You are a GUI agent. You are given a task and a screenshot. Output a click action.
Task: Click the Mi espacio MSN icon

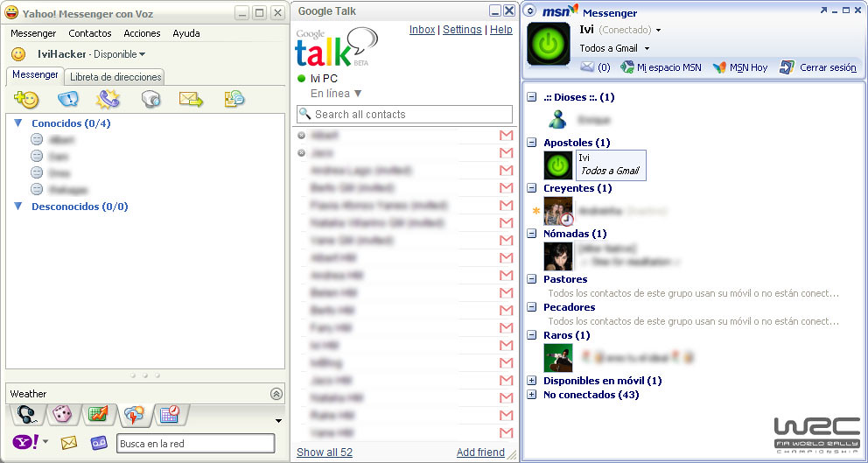coord(626,67)
